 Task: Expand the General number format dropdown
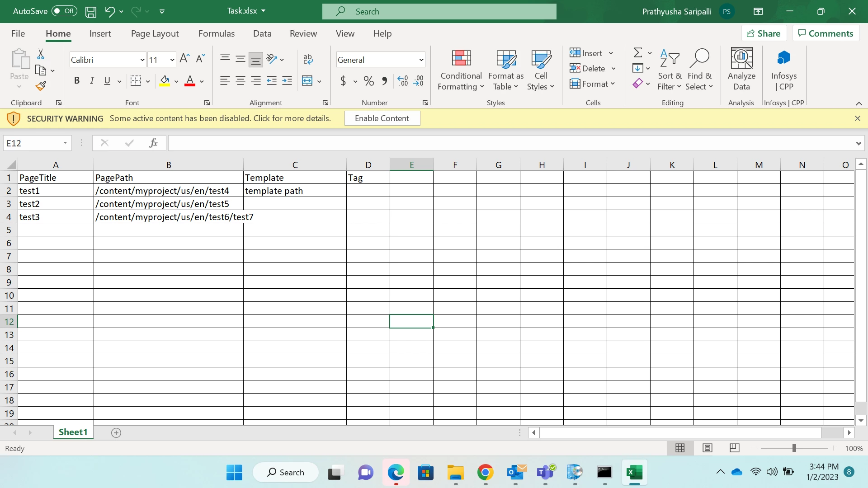tap(421, 60)
